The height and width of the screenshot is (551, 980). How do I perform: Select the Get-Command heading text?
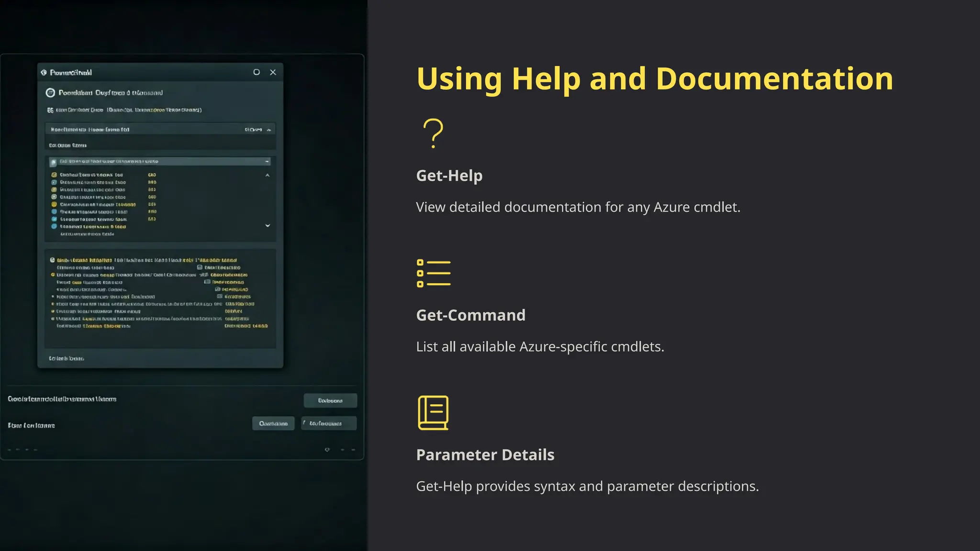(470, 315)
